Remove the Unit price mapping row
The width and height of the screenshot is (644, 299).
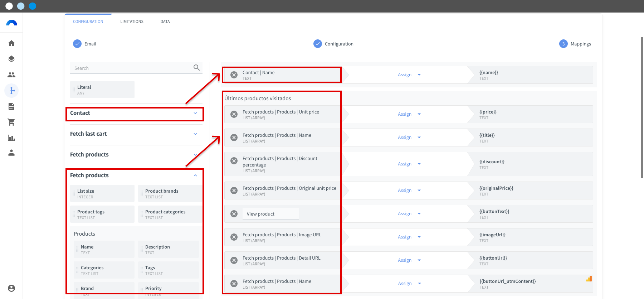(x=234, y=114)
